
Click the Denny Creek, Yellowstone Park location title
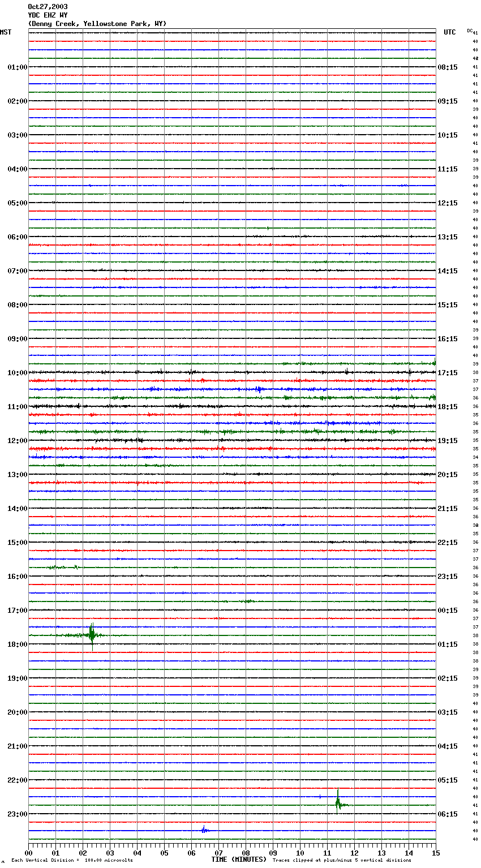pos(97,24)
